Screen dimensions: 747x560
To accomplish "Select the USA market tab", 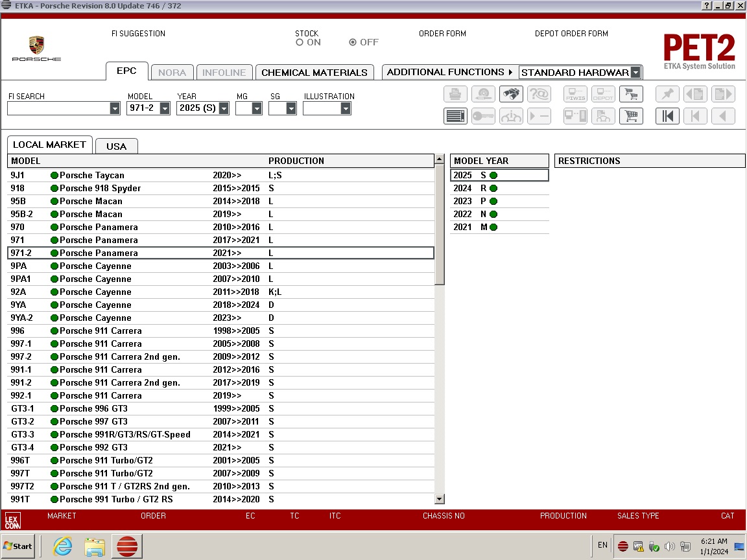I will pyautogui.click(x=116, y=146).
